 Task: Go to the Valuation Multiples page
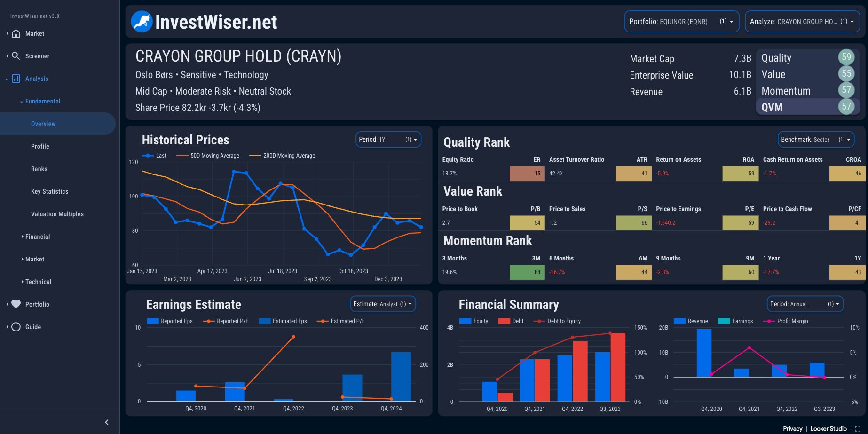pyautogui.click(x=57, y=214)
